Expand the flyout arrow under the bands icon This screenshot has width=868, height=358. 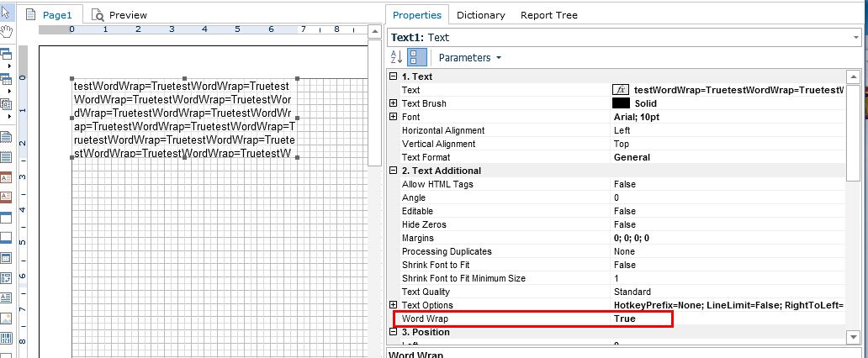(9, 66)
